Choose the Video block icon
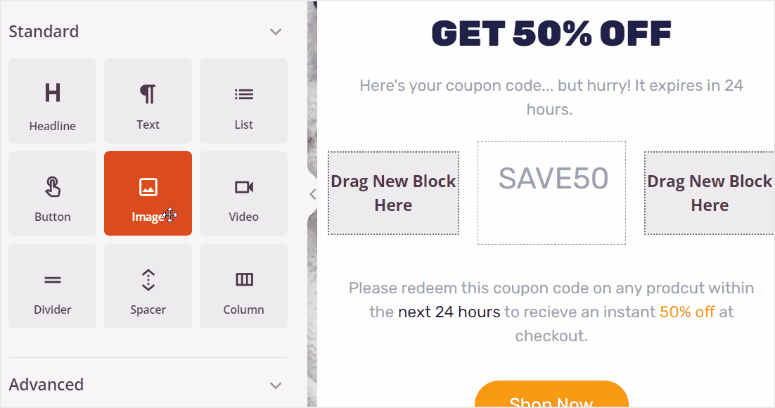Image resolution: width=775 pixels, height=408 pixels. (x=244, y=195)
